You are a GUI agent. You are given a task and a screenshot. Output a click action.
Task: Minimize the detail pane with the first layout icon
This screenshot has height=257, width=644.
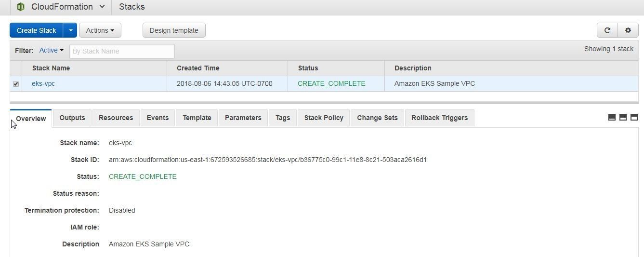(x=612, y=117)
